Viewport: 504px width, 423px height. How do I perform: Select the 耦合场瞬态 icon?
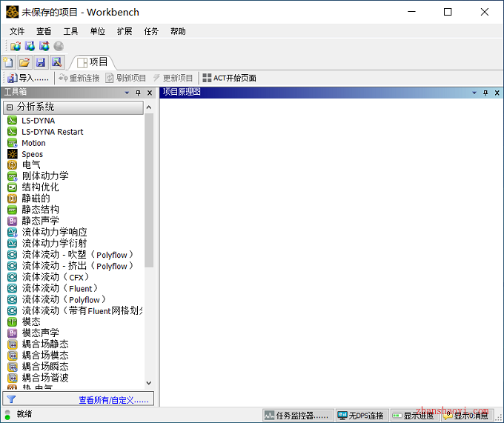tap(12, 367)
